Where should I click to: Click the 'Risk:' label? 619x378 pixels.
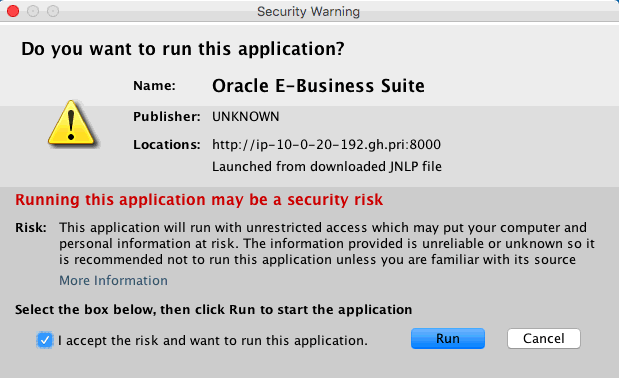(x=31, y=228)
